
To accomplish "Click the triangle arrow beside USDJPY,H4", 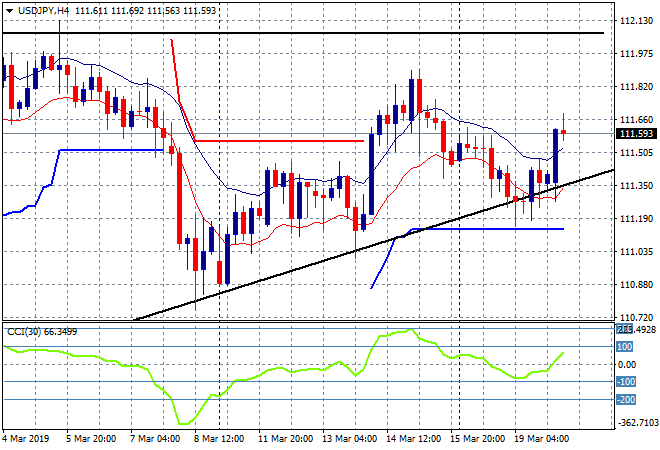I will tap(9, 11).
